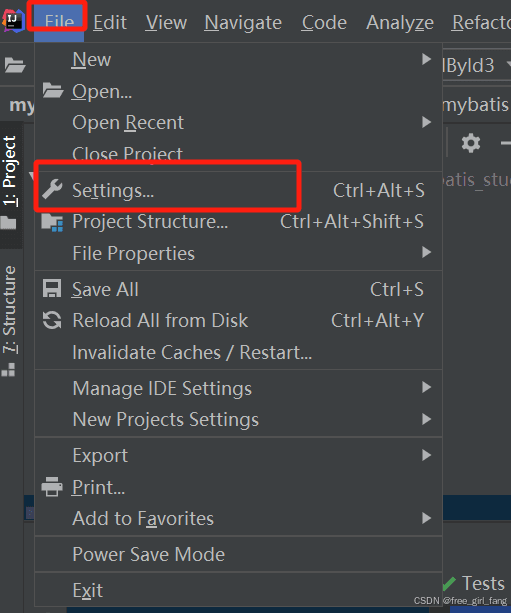Click the IntelliJ IDEA logo icon
This screenshot has height=613, width=511.
pyautogui.click(x=13, y=20)
